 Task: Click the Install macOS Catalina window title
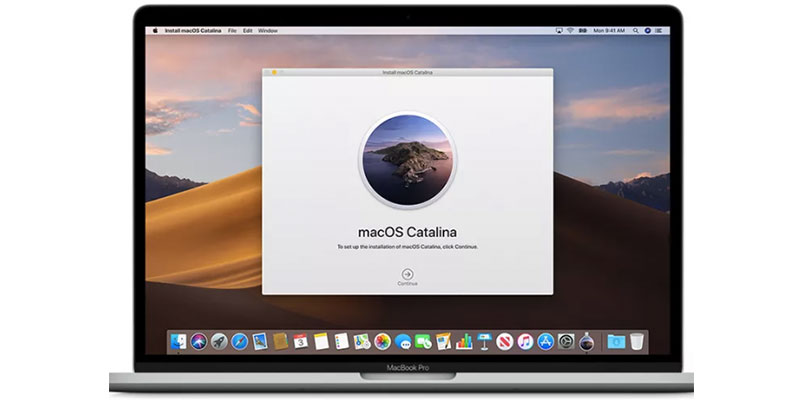click(407, 73)
